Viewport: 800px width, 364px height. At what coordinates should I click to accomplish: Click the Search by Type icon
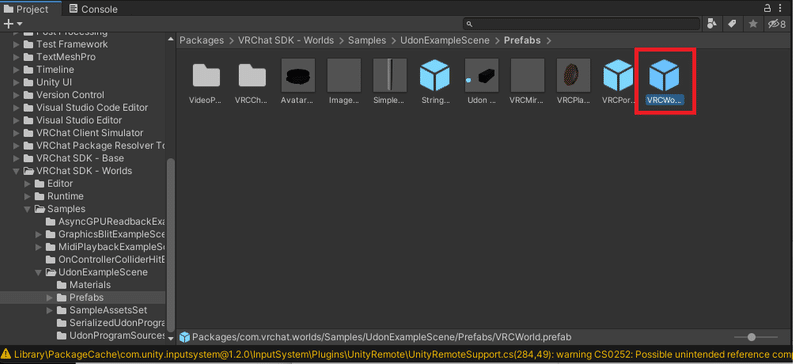712,23
